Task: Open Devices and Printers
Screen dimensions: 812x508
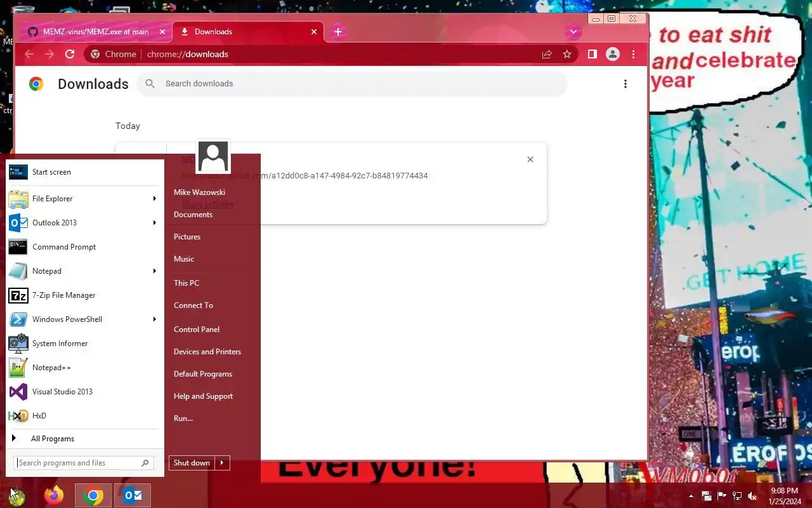Action: [x=207, y=352]
